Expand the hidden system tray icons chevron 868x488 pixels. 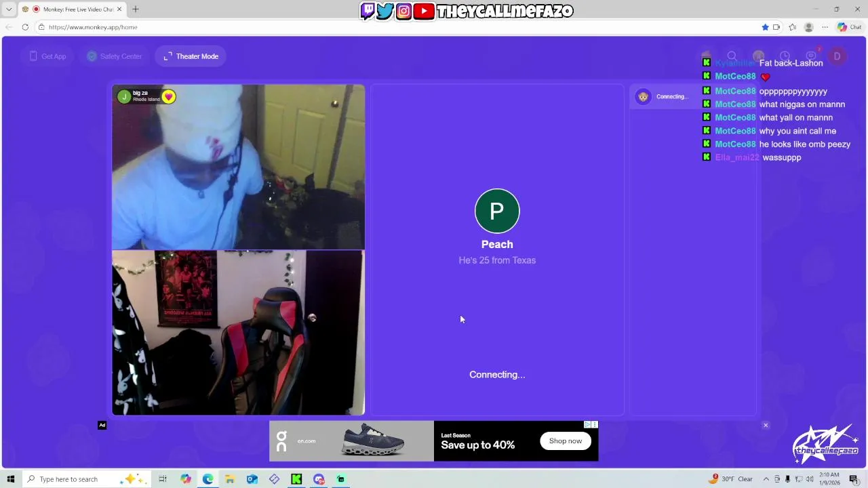point(766,479)
